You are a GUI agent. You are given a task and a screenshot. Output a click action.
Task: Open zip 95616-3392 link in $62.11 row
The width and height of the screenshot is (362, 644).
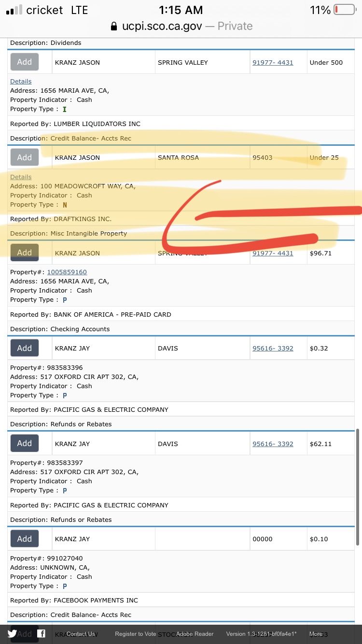[273, 444]
